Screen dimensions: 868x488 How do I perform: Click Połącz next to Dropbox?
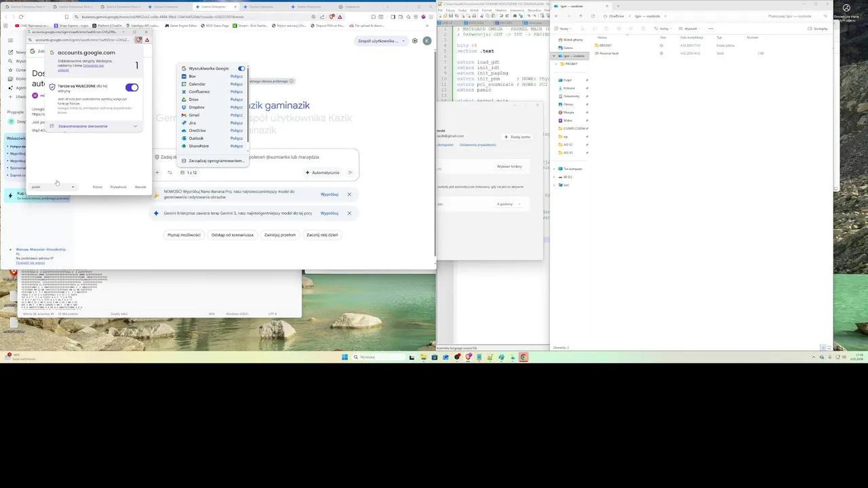(237, 107)
